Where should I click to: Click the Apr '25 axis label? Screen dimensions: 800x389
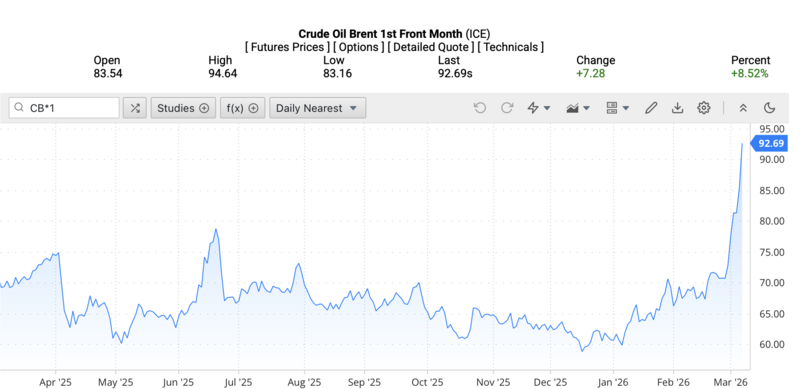pyautogui.click(x=55, y=381)
